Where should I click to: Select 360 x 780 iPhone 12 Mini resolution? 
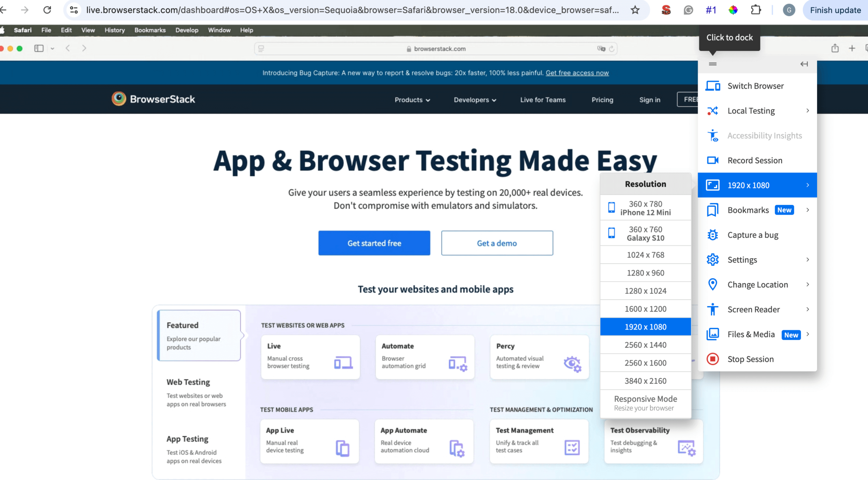click(645, 208)
